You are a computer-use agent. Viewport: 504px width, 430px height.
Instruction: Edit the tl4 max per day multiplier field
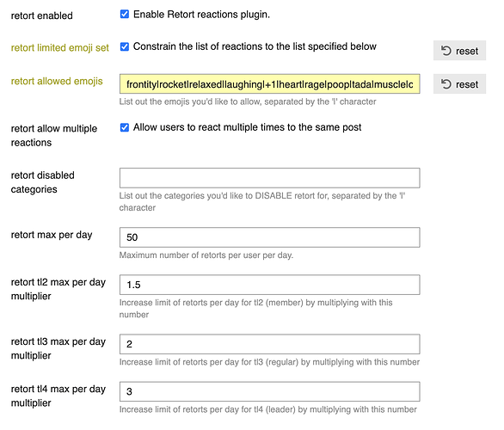tap(270, 391)
